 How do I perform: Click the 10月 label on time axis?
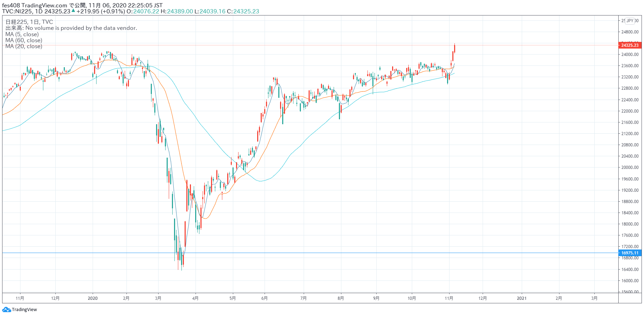[411, 298]
